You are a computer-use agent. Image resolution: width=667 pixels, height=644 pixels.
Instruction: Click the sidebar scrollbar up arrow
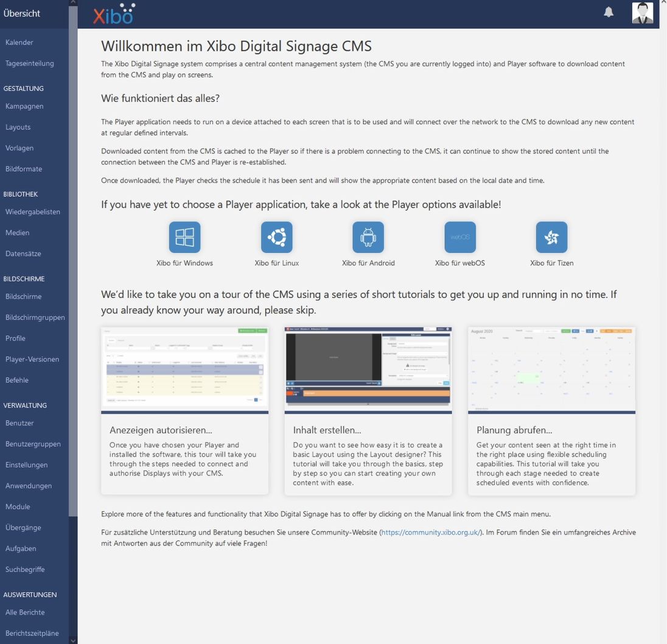point(73,3)
